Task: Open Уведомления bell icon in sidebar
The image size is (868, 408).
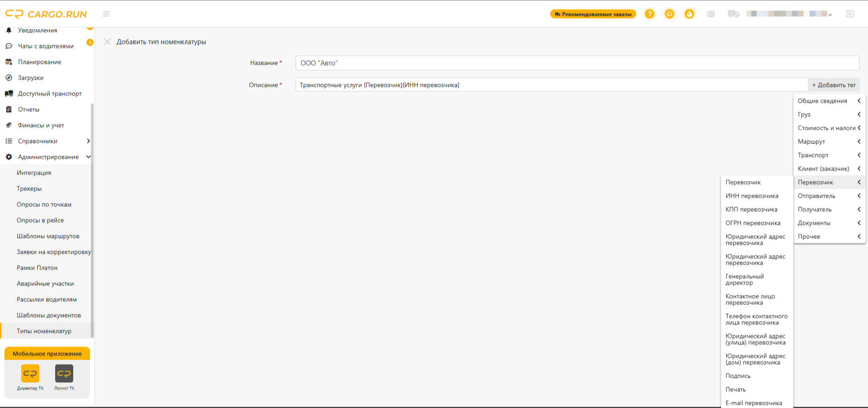Action: tap(9, 30)
